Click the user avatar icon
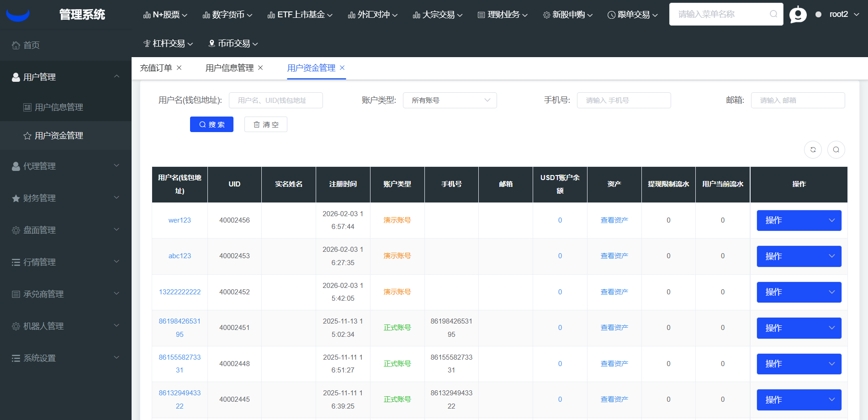868x420 pixels. click(x=798, y=15)
